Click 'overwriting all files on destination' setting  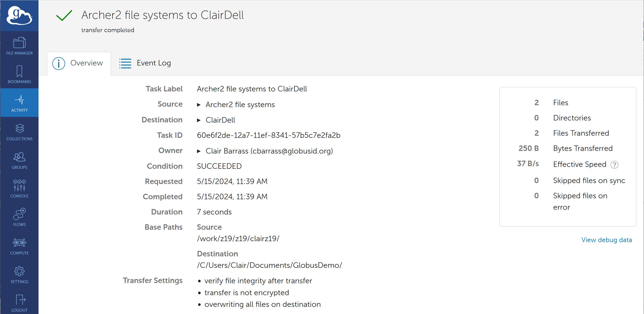point(263,304)
